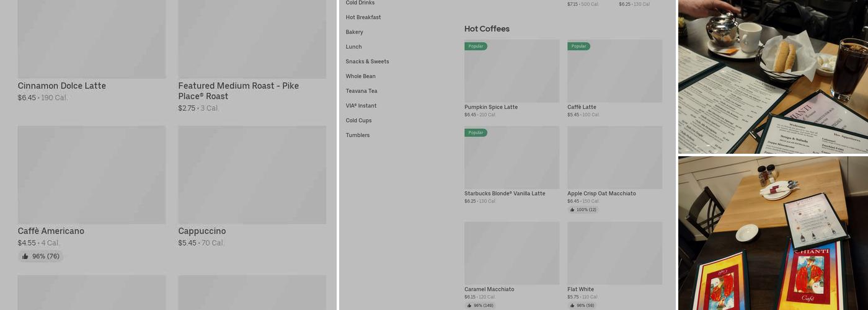Click thumbs-up icon next to 100% (12)

(572, 210)
